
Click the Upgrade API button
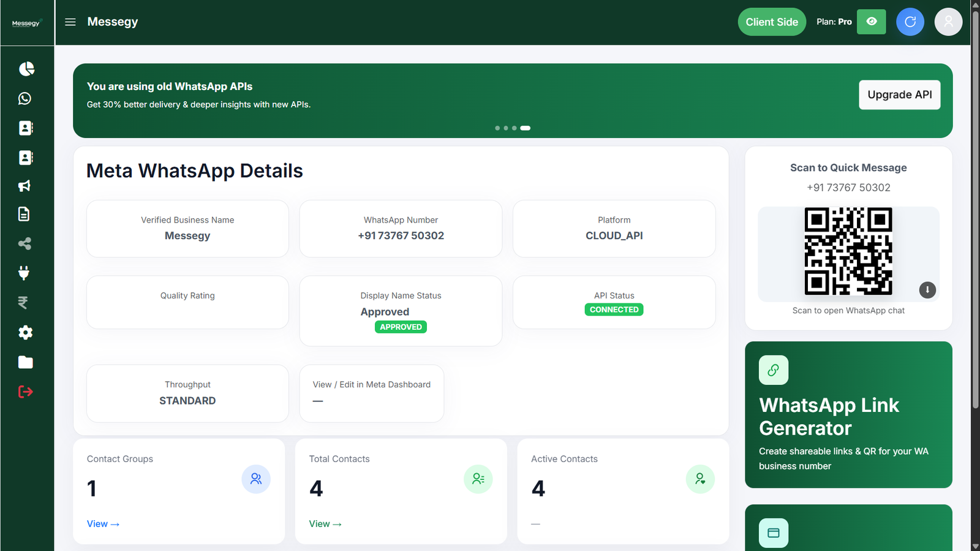[x=900, y=95]
